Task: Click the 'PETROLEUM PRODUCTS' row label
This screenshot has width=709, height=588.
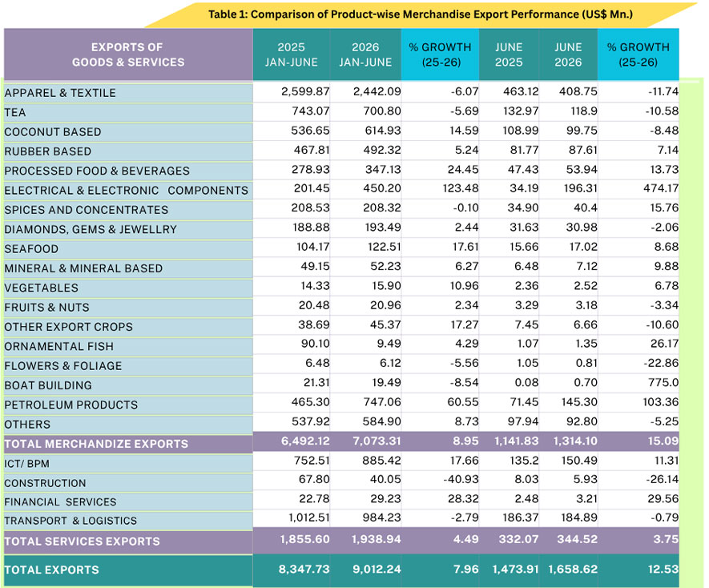Action: pos(71,405)
